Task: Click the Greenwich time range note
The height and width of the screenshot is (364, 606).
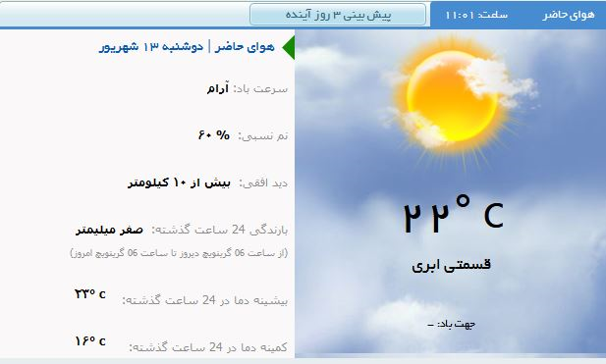Action: tap(179, 253)
